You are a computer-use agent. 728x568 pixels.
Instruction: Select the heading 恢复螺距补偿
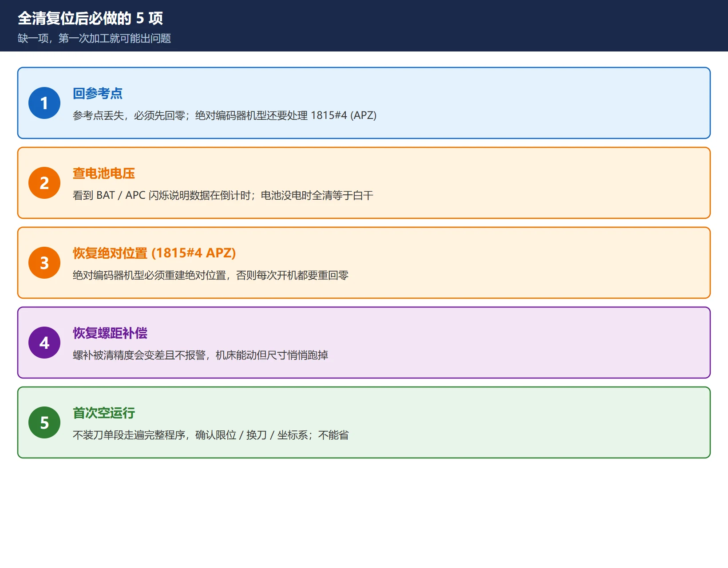(110, 333)
